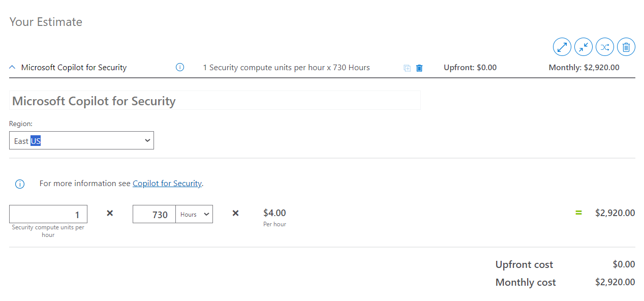Click the Your Estimate heading
The image size is (644, 301).
tap(46, 22)
